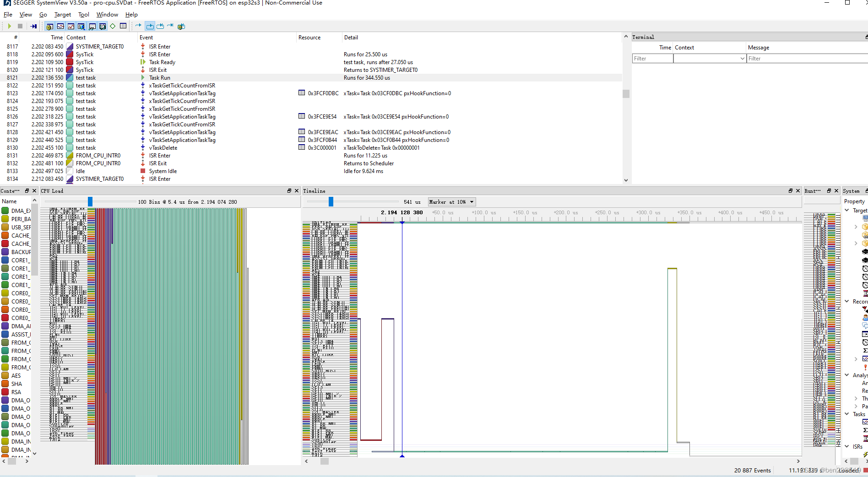This screenshot has width=868, height=477.
Task: Click the Timeline horizontal scrollbar thumb
Action: (x=325, y=461)
